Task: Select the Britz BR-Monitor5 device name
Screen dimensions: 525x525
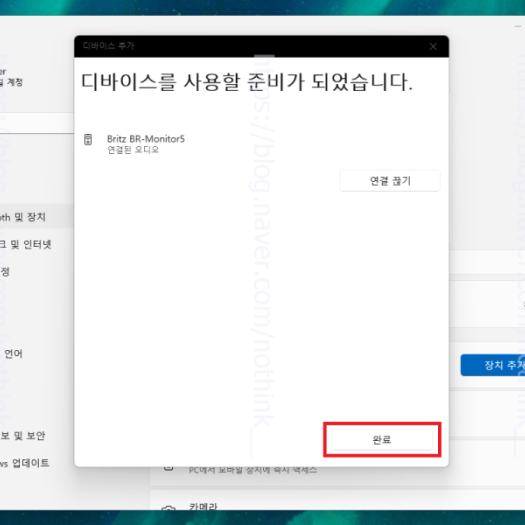Action: [x=146, y=139]
